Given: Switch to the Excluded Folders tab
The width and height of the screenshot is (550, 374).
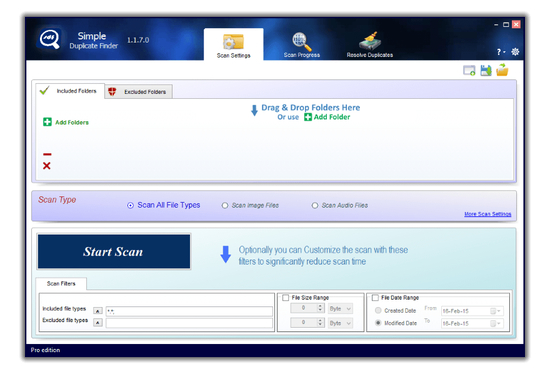Looking at the screenshot, I should click(x=138, y=92).
